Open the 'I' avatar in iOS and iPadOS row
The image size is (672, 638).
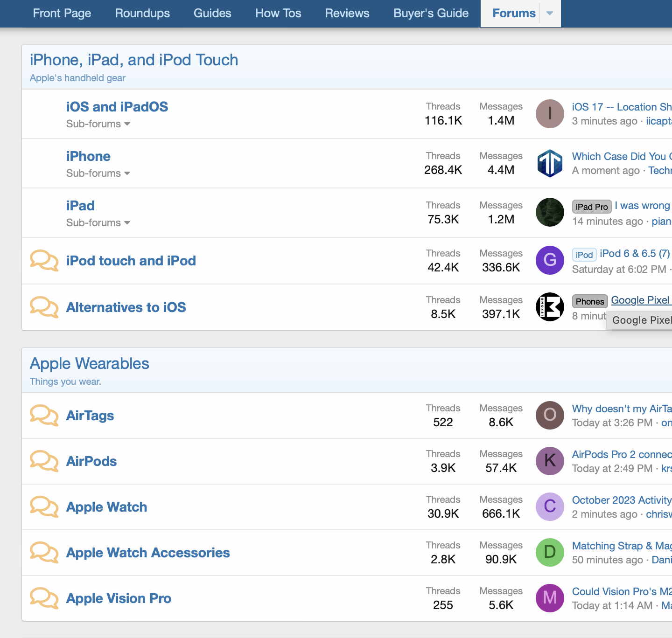click(x=550, y=114)
